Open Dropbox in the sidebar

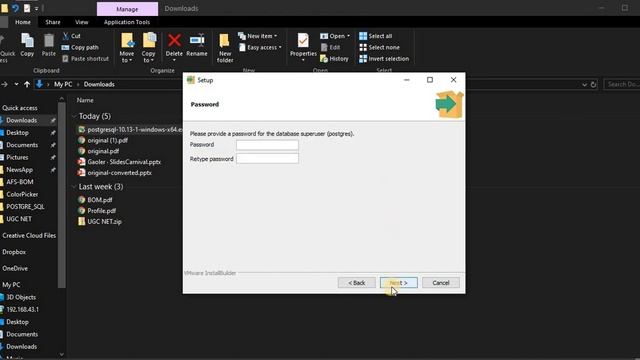pos(14,252)
